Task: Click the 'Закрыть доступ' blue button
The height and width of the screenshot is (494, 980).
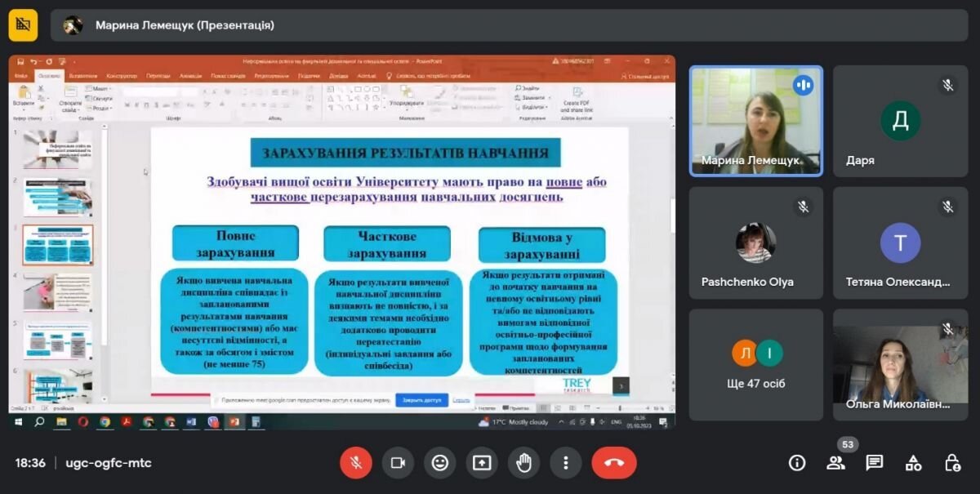Action: pos(421,400)
